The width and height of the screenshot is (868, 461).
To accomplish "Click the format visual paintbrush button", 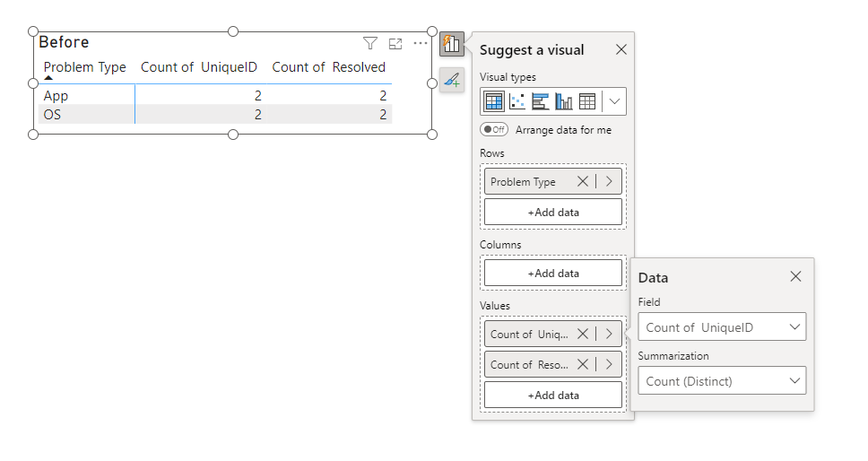I will pyautogui.click(x=452, y=80).
